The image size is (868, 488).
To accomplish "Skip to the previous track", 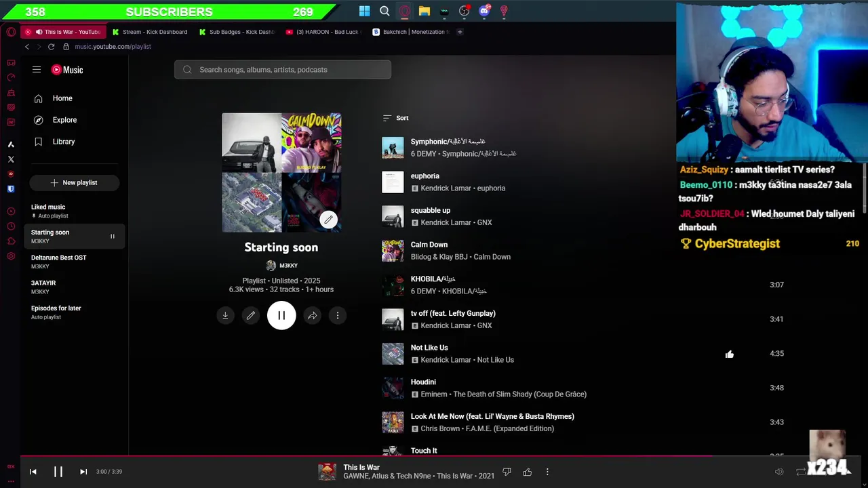I will pyautogui.click(x=33, y=472).
